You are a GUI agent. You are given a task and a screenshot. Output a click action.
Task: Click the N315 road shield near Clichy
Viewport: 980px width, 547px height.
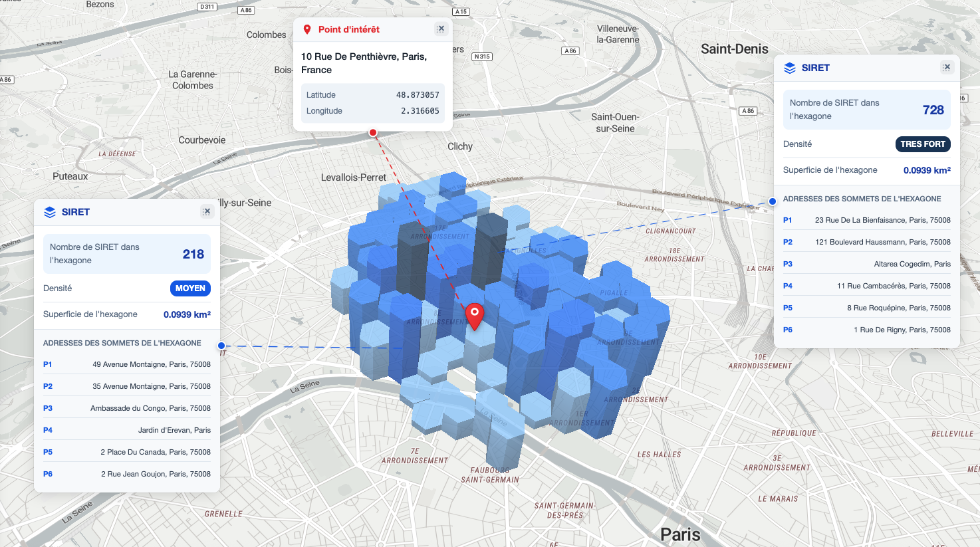(481, 56)
